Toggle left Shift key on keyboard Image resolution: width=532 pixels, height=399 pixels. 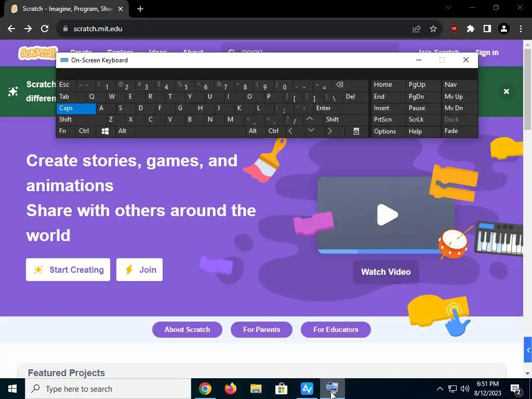81,119
